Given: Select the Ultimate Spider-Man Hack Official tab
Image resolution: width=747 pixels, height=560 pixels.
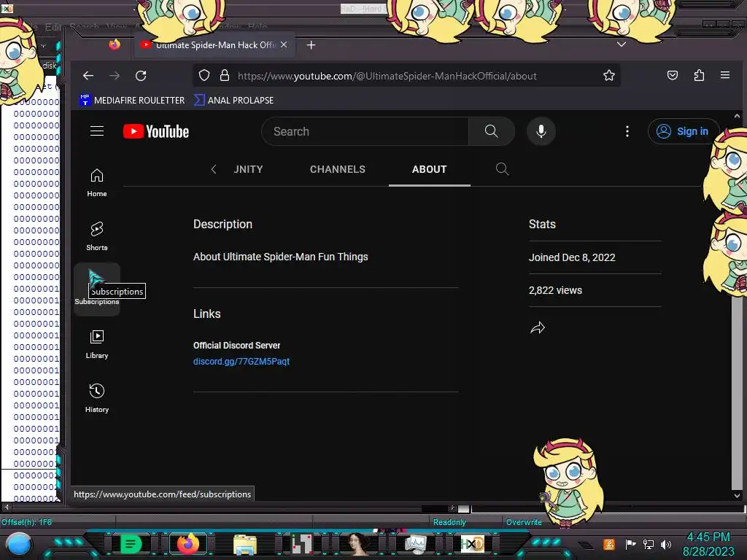Looking at the screenshot, I should 214,44.
